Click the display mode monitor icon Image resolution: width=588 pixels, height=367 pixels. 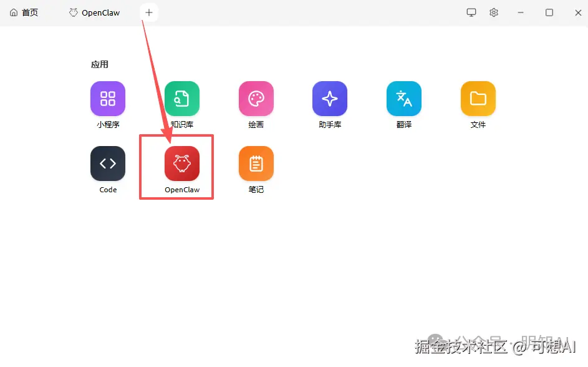click(471, 12)
